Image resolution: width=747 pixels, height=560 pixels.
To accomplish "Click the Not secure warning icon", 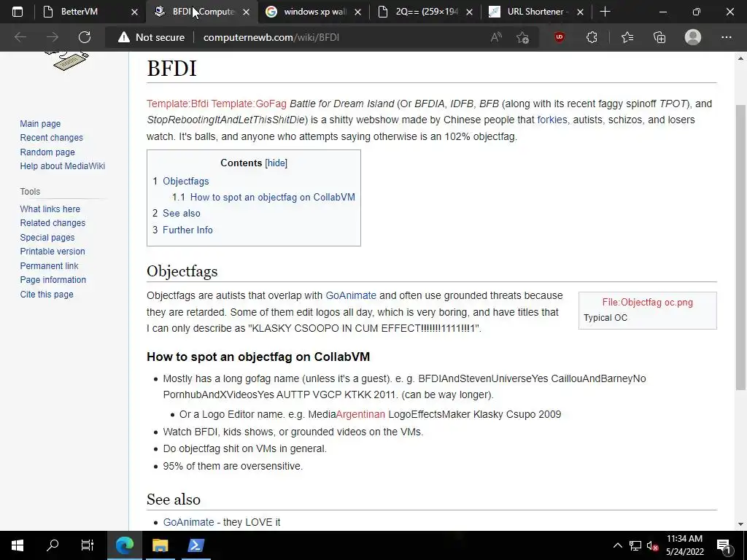I will click(124, 37).
